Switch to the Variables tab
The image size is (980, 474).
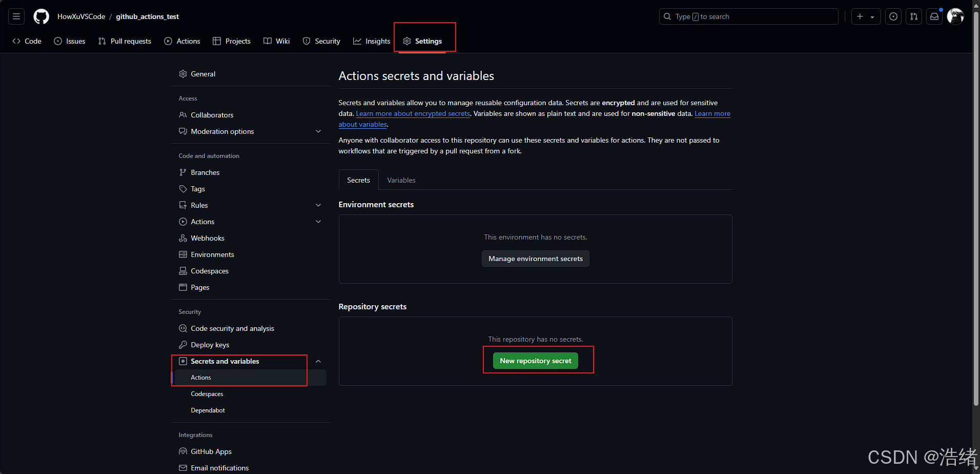tap(401, 180)
